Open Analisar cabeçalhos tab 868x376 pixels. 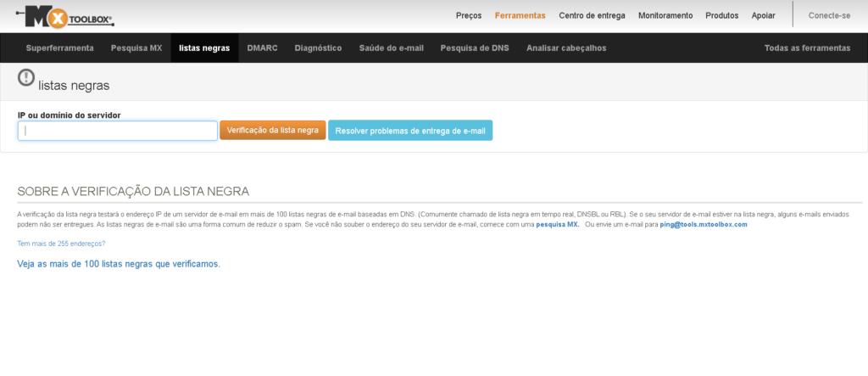pyautogui.click(x=566, y=48)
